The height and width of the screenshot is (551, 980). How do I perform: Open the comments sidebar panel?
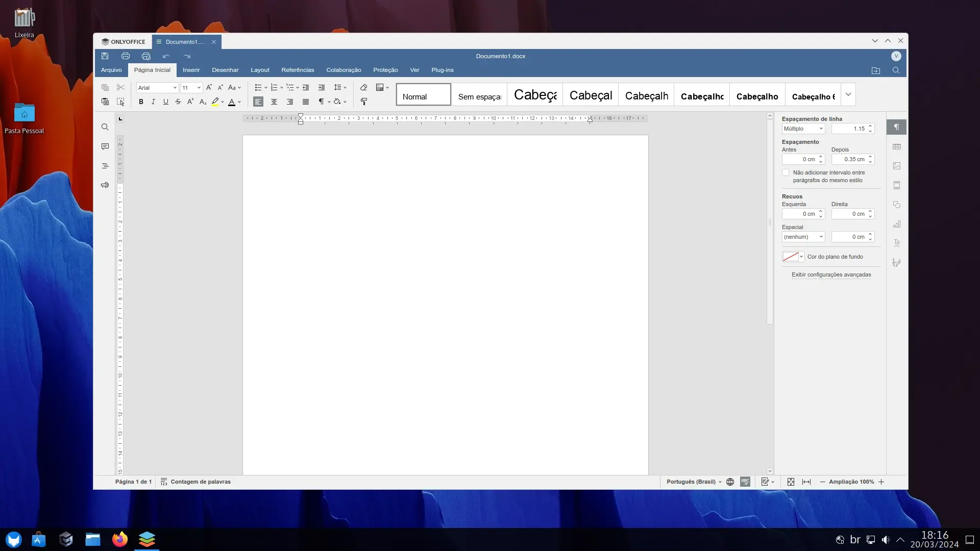(105, 147)
